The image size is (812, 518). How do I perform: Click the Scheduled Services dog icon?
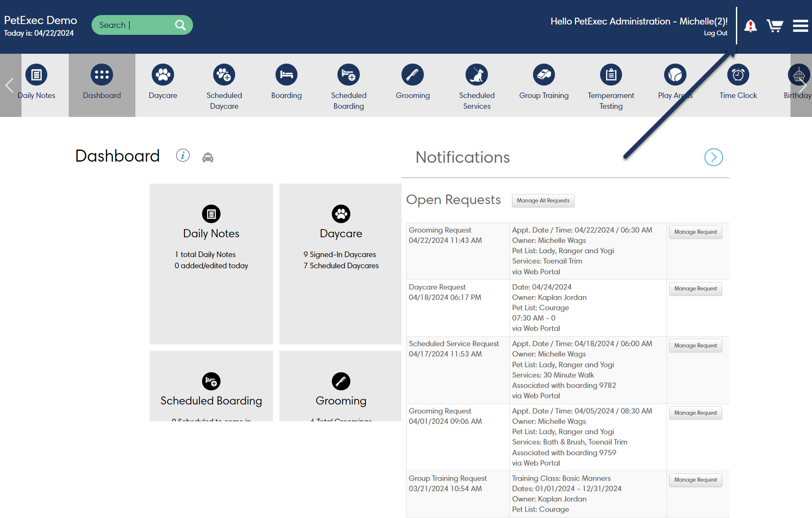477,74
